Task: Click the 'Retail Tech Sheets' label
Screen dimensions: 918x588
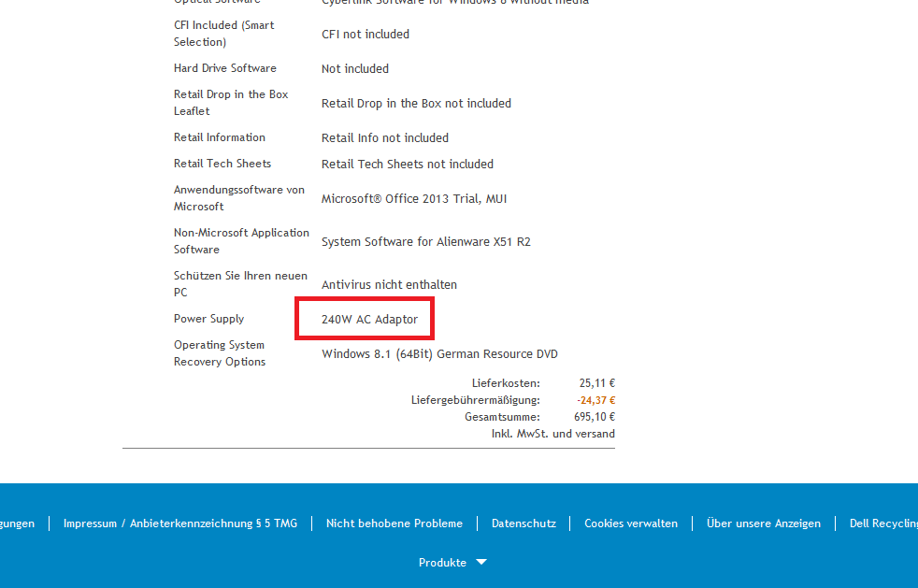Action: [x=222, y=164]
